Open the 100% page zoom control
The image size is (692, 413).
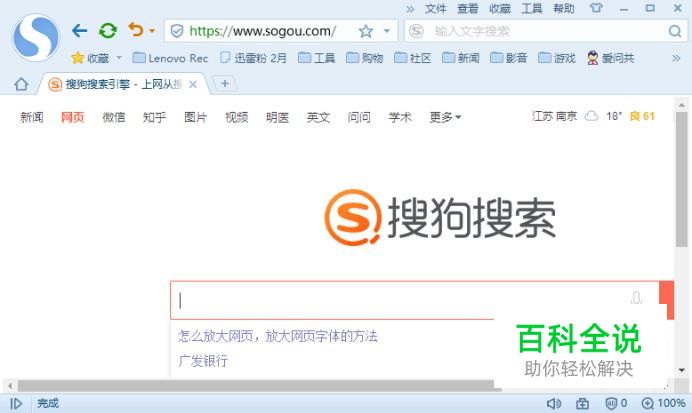tap(663, 403)
